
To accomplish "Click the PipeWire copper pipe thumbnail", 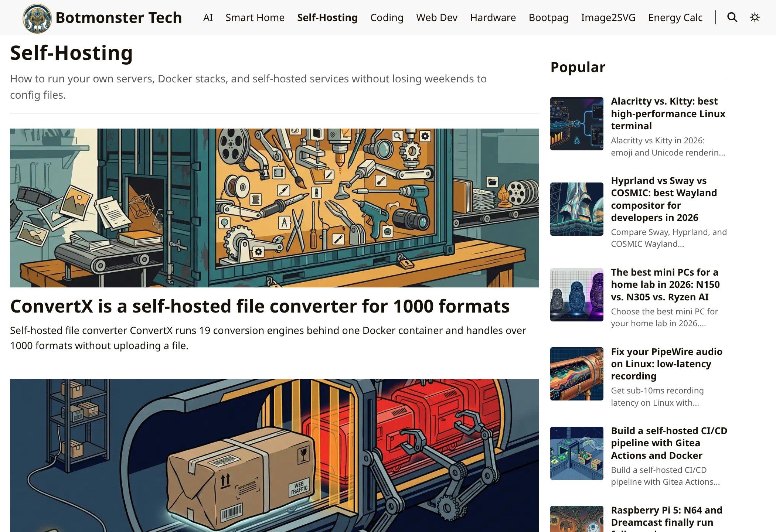I will tap(577, 374).
